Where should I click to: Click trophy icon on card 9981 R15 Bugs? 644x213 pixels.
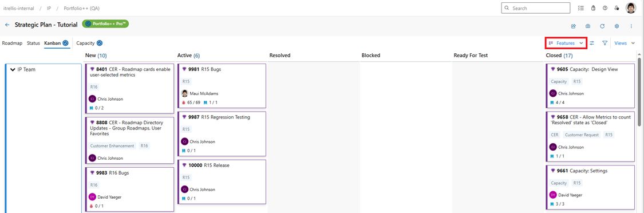(x=184, y=69)
